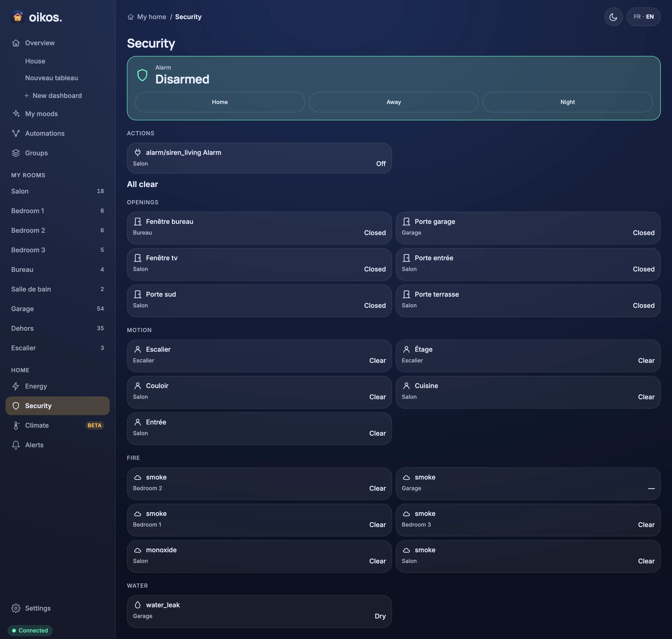Screen dimensions: 672x639
Task: Click the plug icon on siren_living card
Action: click(x=137, y=152)
